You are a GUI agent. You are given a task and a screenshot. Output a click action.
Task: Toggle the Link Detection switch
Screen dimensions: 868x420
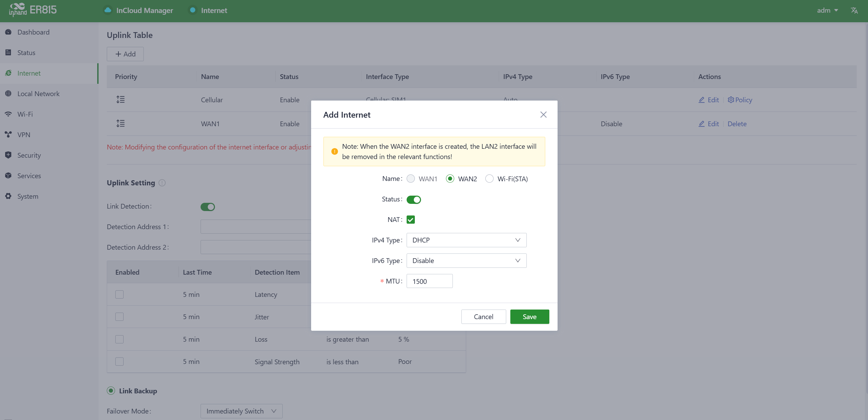pos(207,207)
